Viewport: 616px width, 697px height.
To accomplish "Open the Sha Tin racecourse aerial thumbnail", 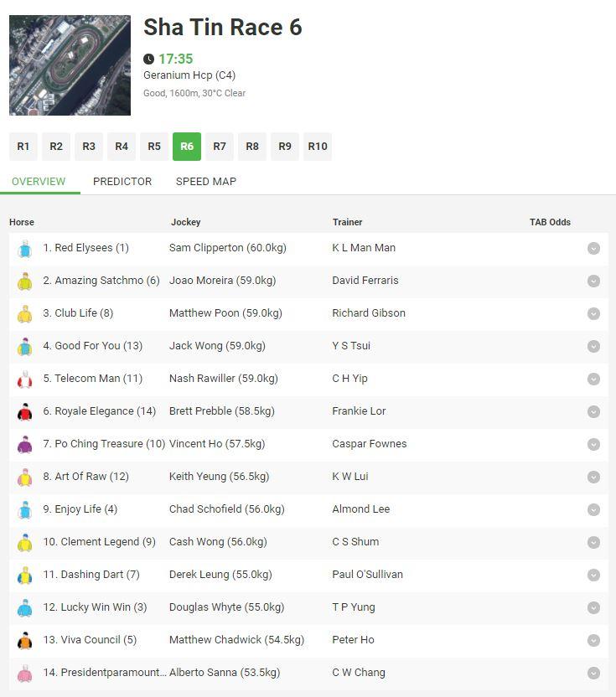I will tap(70, 65).
